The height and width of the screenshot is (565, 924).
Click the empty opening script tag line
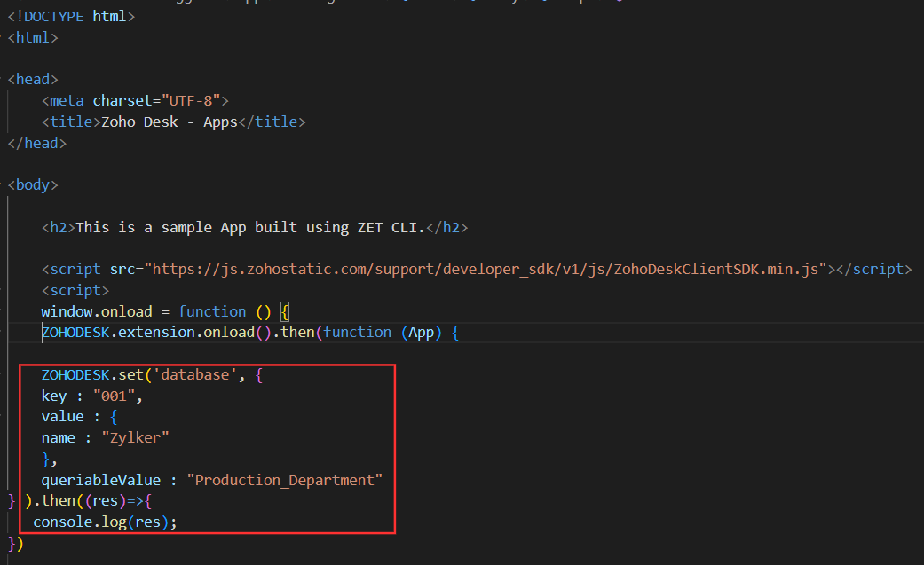pos(75,290)
